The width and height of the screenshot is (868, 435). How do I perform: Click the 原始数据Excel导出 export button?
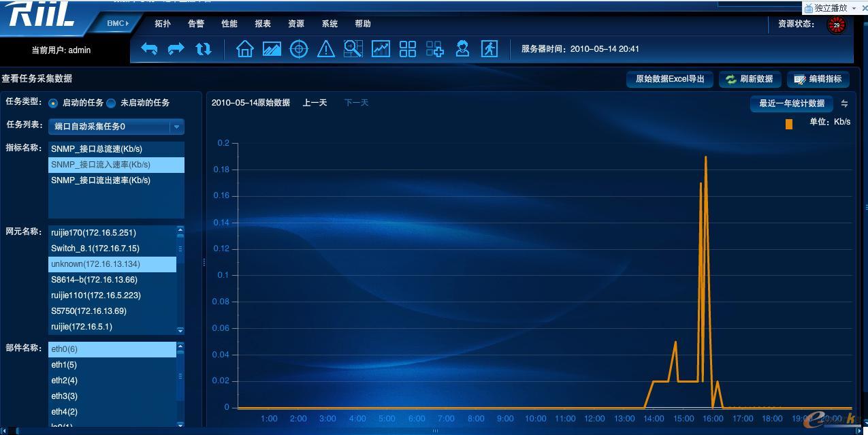669,79
